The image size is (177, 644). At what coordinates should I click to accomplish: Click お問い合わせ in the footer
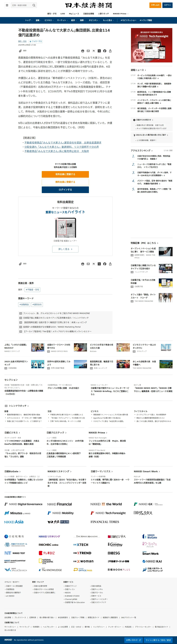pos(133,640)
